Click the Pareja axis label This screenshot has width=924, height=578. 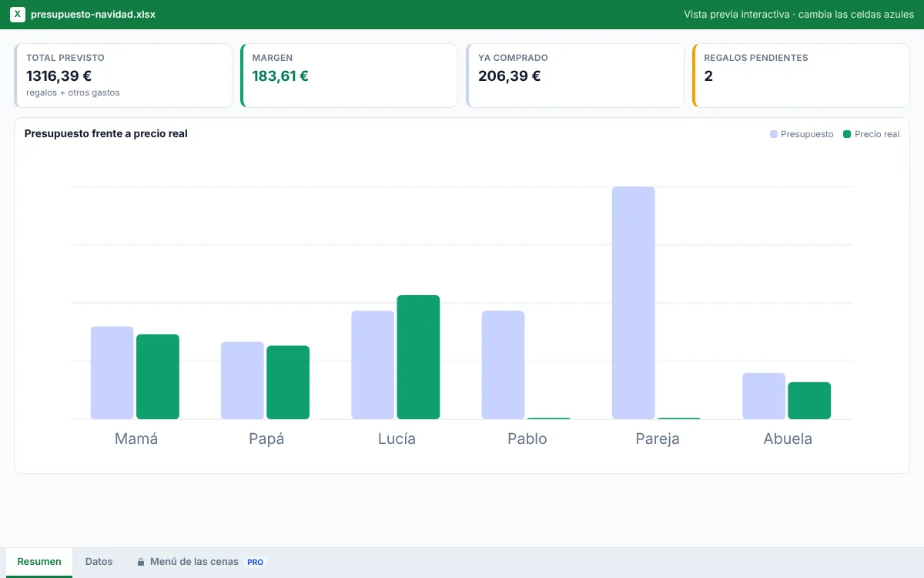[x=658, y=439]
